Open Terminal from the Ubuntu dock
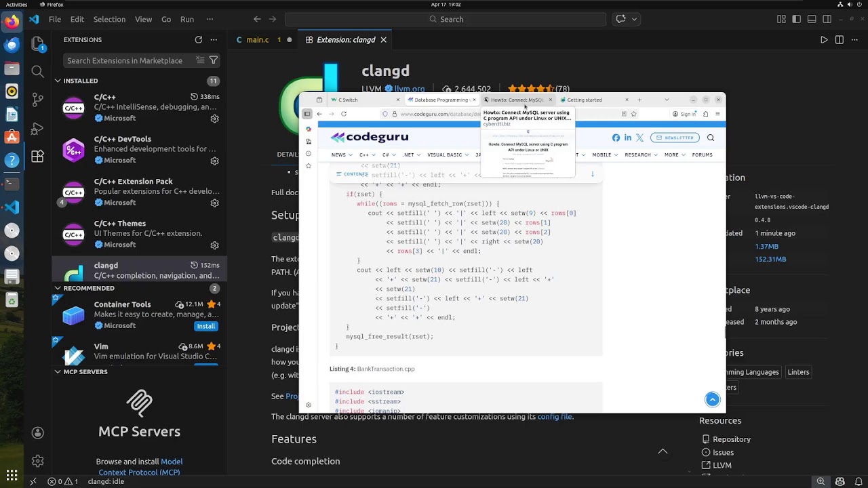 tap(12, 184)
